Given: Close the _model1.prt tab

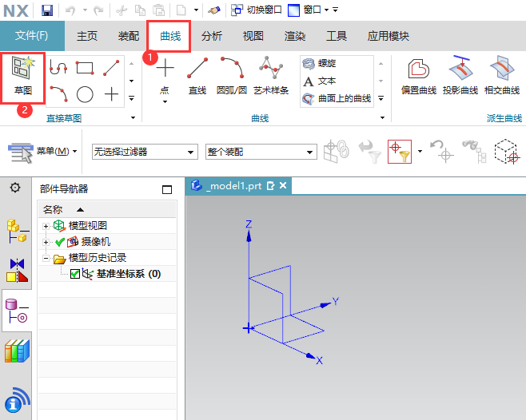Looking at the screenshot, I should coord(283,185).
